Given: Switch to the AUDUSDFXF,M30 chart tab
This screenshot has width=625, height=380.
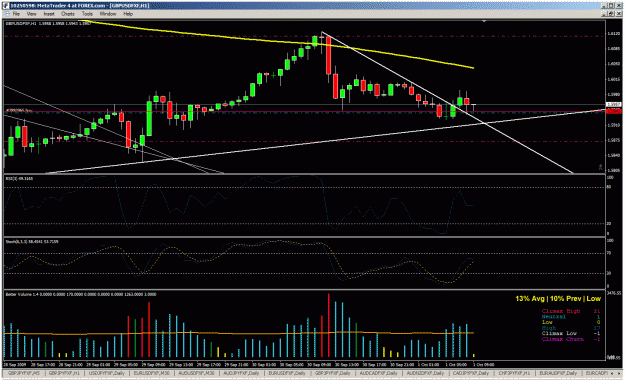Looking at the screenshot, I should 197,373.
